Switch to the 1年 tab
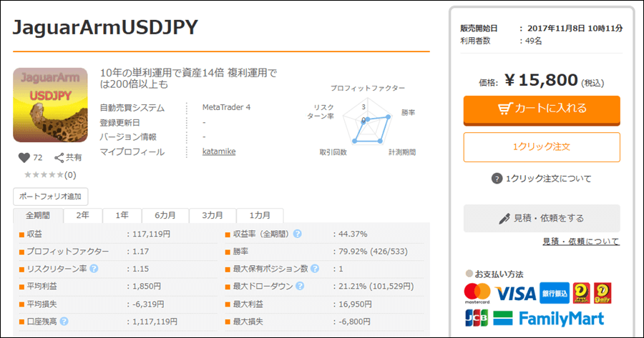The height and width of the screenshot is (338, 644). [122, 215]
